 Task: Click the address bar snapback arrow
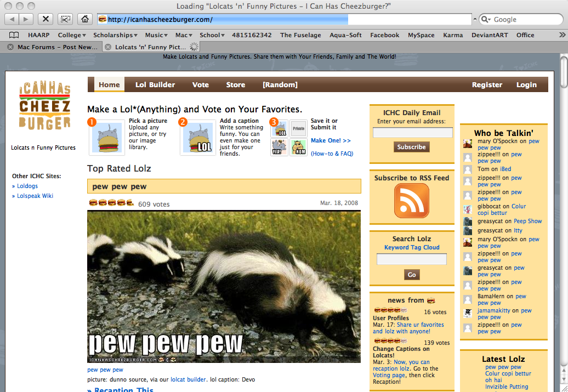pyautogui.click(x=475, y=19)
